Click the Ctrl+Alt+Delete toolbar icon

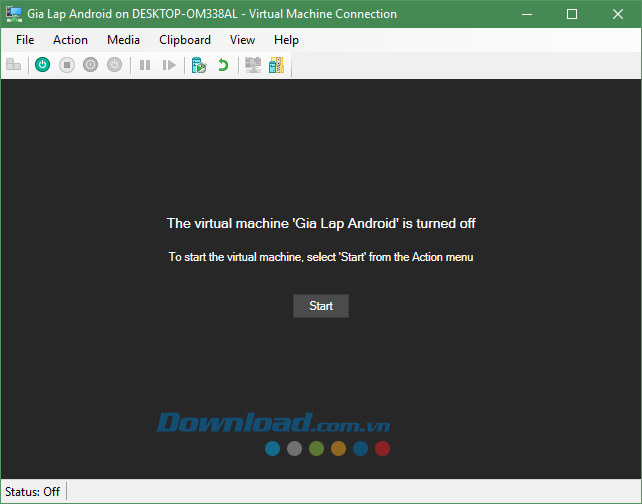(x=14, y=65)
